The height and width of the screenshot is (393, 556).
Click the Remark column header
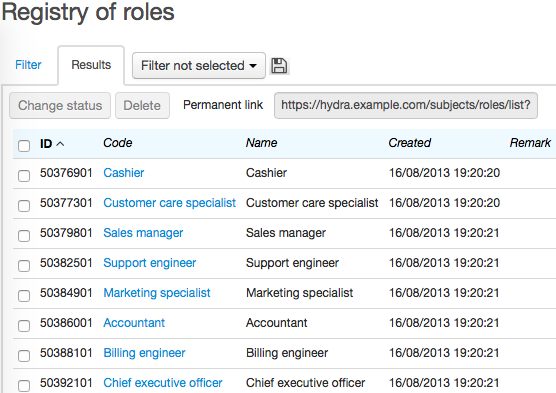(x=530, y=143)
